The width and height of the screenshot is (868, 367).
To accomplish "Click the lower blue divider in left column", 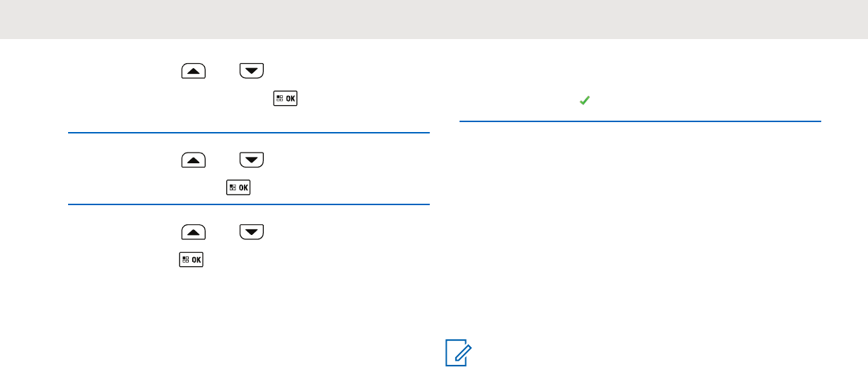I will (x=249, y=204).
